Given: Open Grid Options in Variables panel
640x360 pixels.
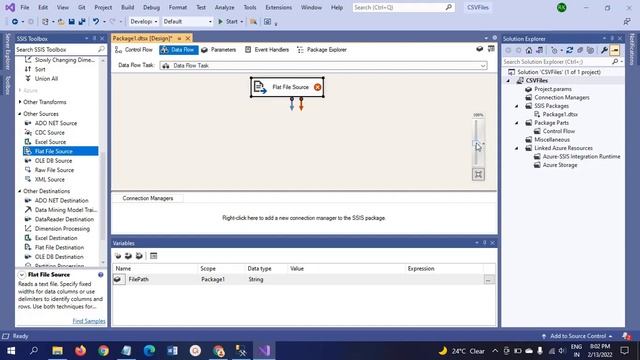Looking at the screenshot, I should pyautogui.click(x=153, y=256).
